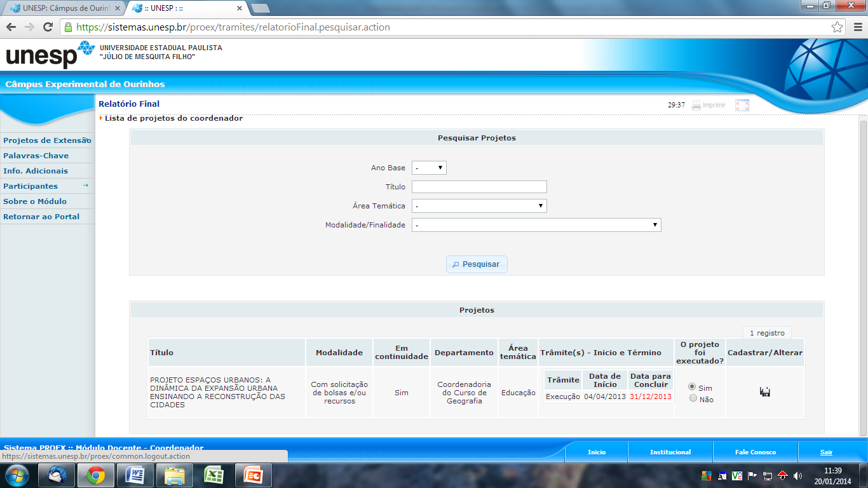Select Sim for project executed
The width and height of the screenshot is (868, 488).
tap(693, 387)
